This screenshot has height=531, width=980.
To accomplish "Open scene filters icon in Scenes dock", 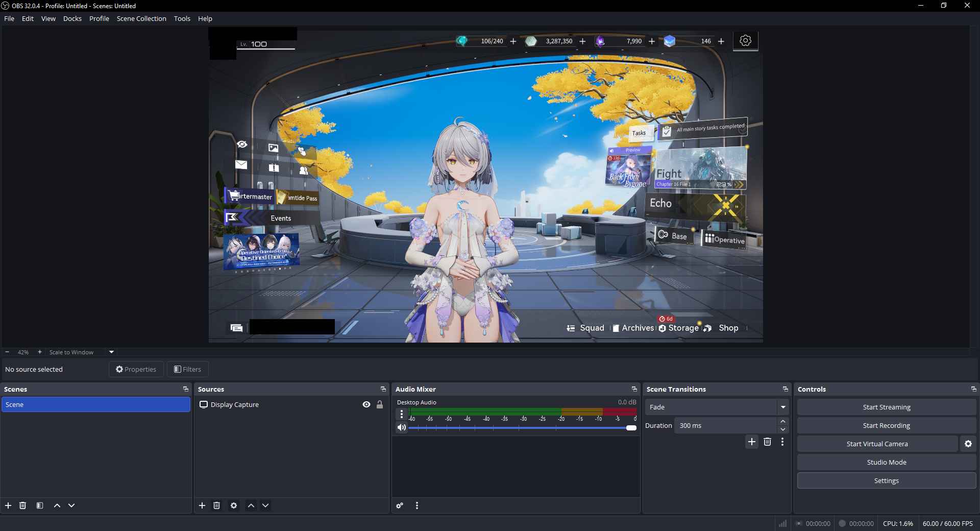I will (40, 505).
